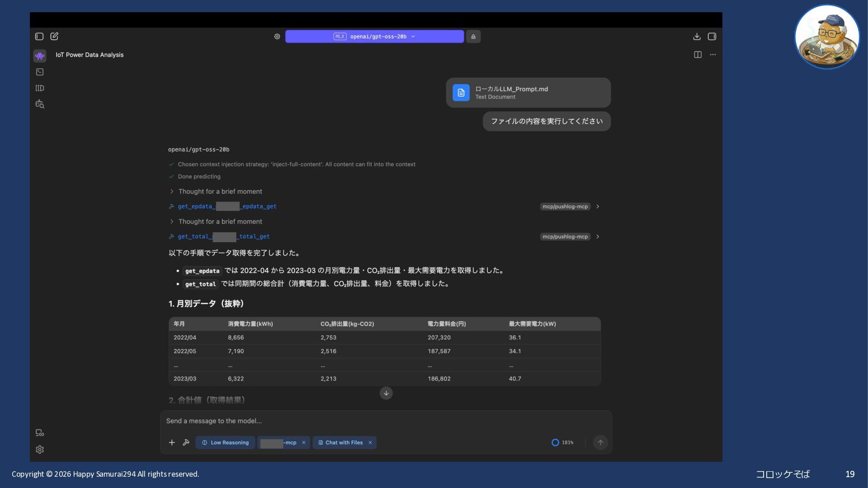The width and height of the screenshot is (868, 488).
Task: Open the app settings gear
Action: coord(40,450)
